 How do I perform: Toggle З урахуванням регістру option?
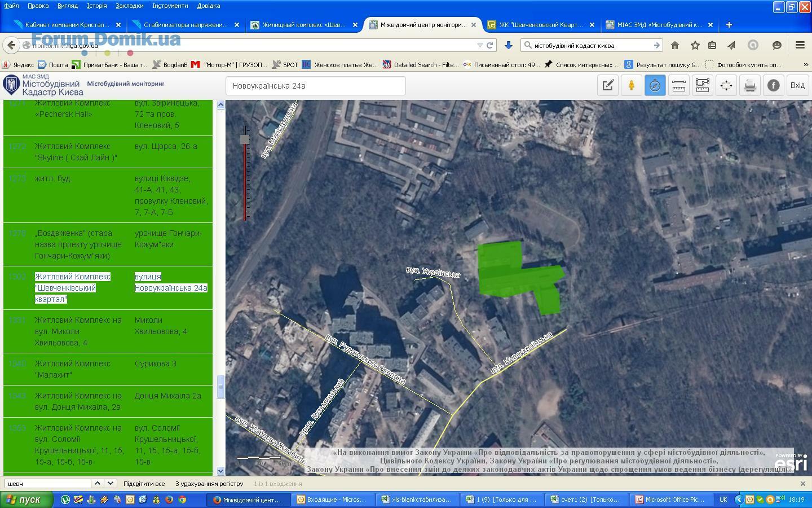209,484
